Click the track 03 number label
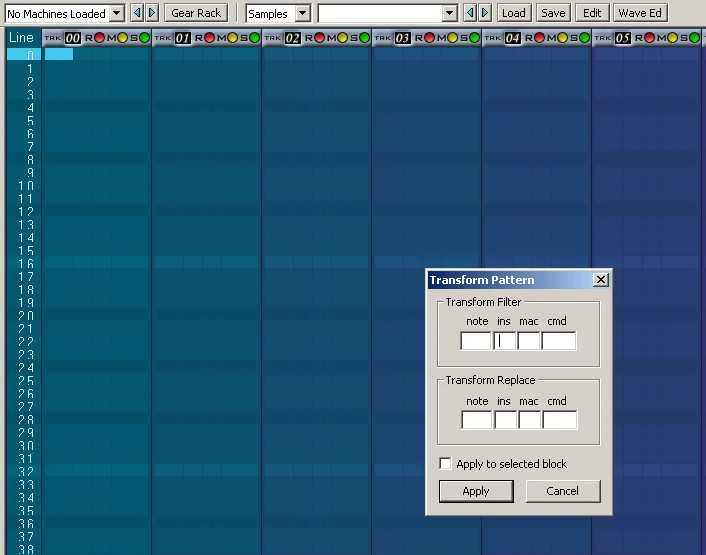706x555 pixels. coord(402,38)
